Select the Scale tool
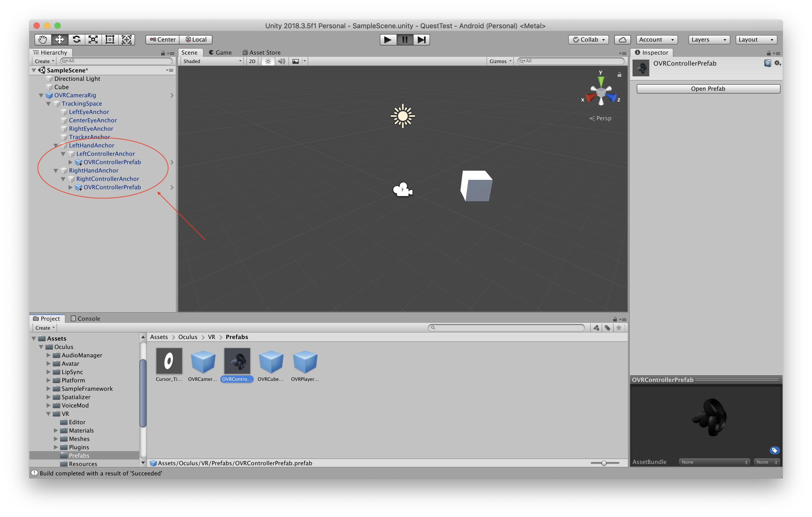812x517 pixels. [x=93, y=40]
